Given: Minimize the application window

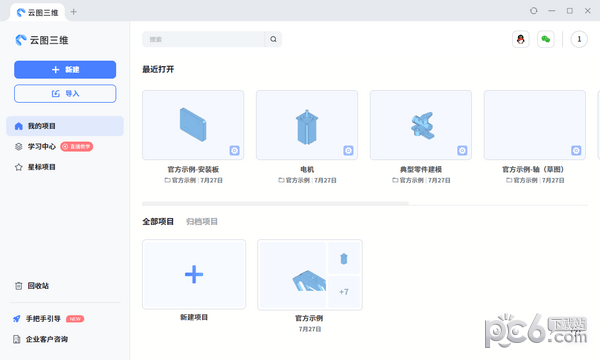Looking at the screenshot, I should point(551,11).
